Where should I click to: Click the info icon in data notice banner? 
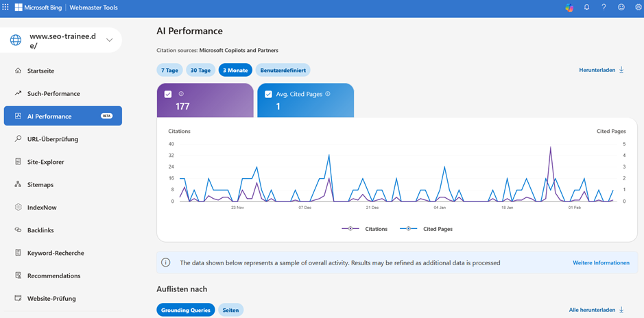coord(165,262)
